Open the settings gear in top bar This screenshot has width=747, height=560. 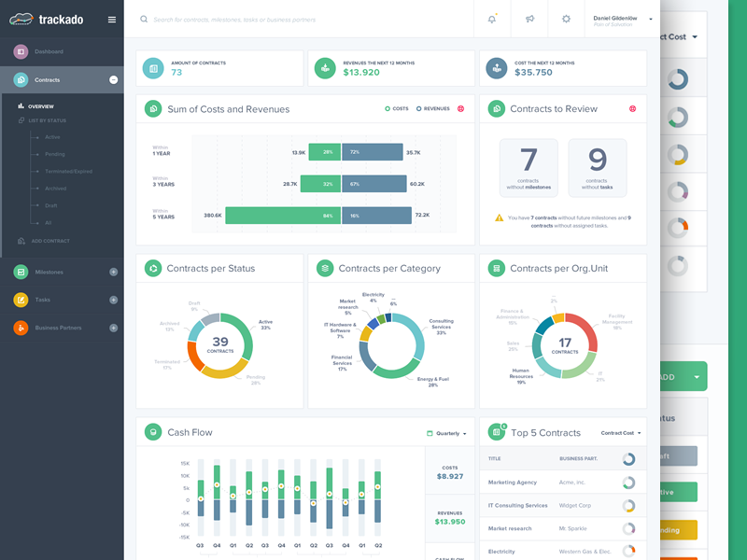click(566, 19)
